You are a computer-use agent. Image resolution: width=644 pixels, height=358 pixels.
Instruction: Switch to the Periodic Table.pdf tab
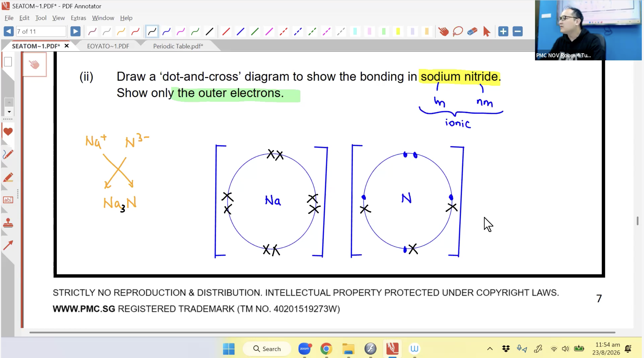click(x=178, y=46)
